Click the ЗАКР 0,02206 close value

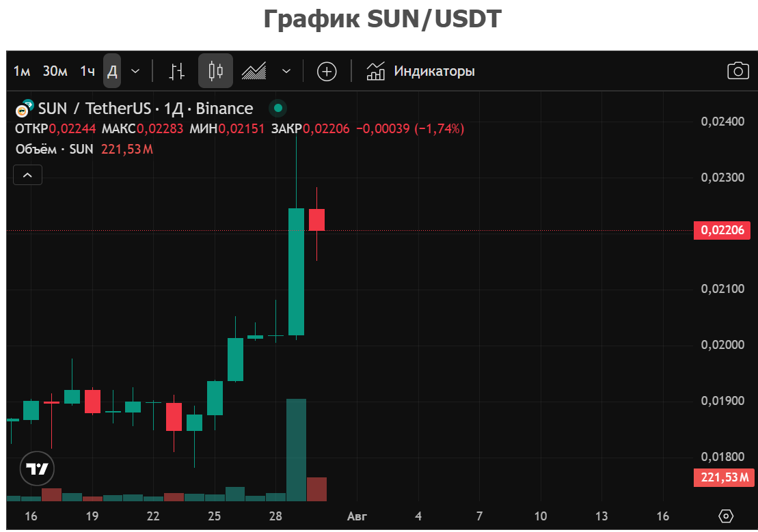310,129
